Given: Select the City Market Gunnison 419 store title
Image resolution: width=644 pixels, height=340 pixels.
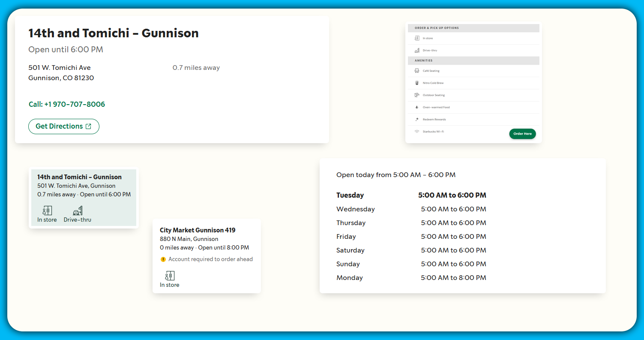Looking at the screenshot, I should click(x=197, y=230).
